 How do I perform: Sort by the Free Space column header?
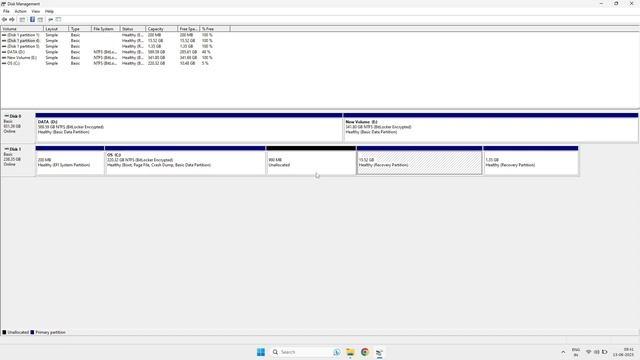pyautogui.click(x=189, y=29)
